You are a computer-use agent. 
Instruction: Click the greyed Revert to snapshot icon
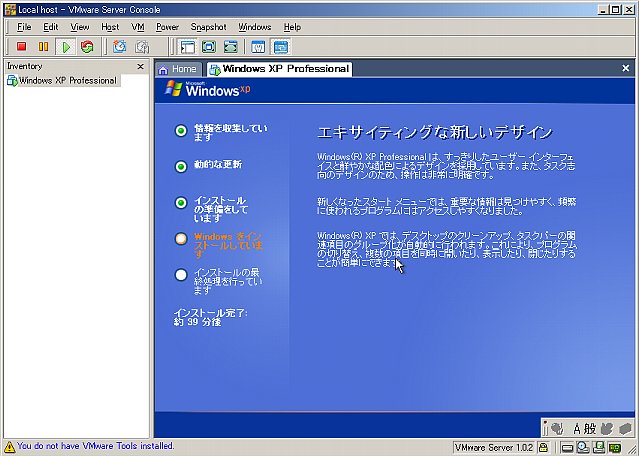[x=142, y=47]
